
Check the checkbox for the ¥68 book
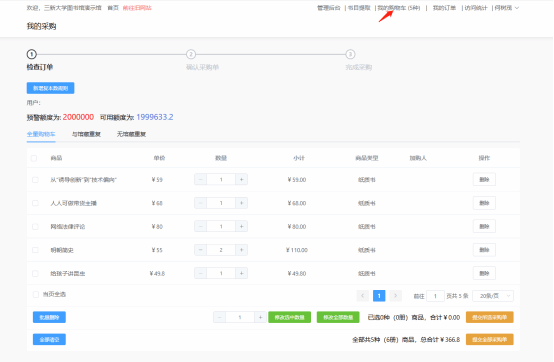[35, 203]
